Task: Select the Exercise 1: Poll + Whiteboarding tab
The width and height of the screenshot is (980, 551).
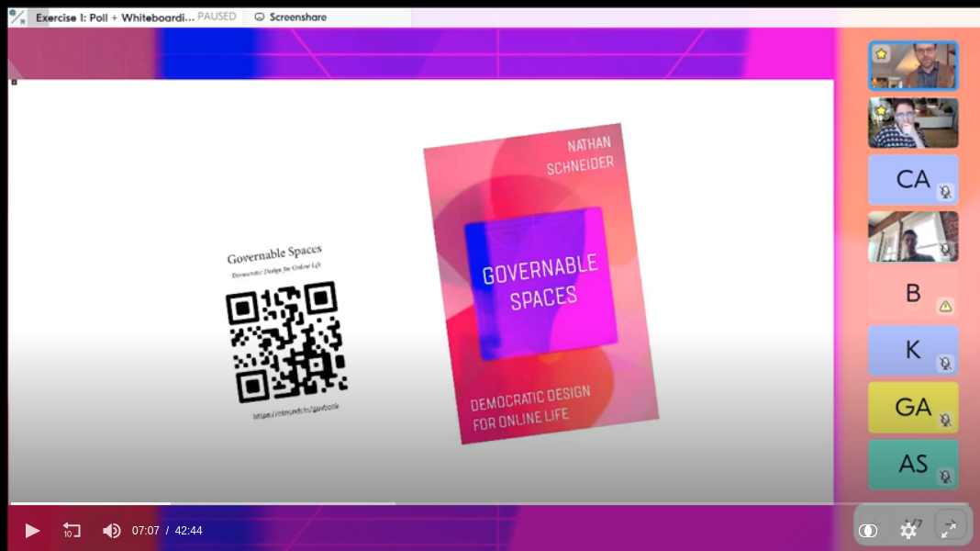Action: click(115, 17)
